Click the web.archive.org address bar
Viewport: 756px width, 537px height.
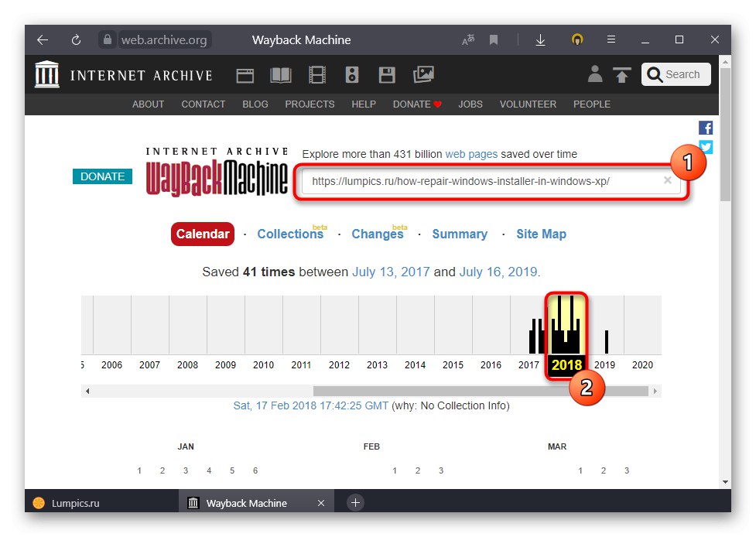coord(164,39)
